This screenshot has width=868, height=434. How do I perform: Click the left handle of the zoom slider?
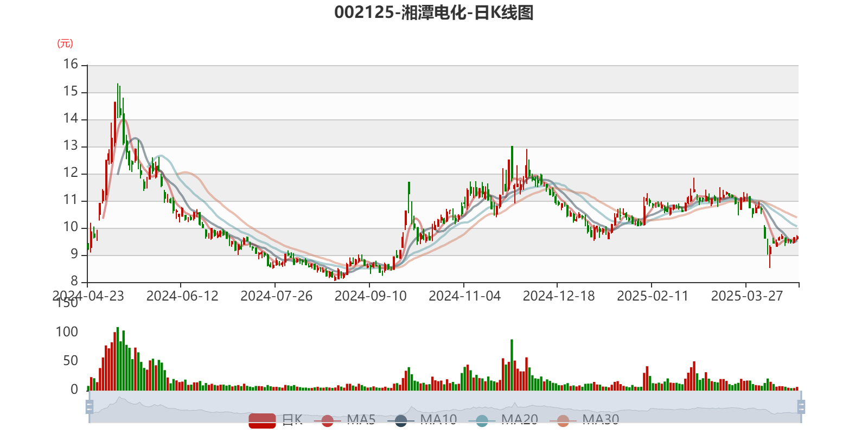tap(90, 406)
